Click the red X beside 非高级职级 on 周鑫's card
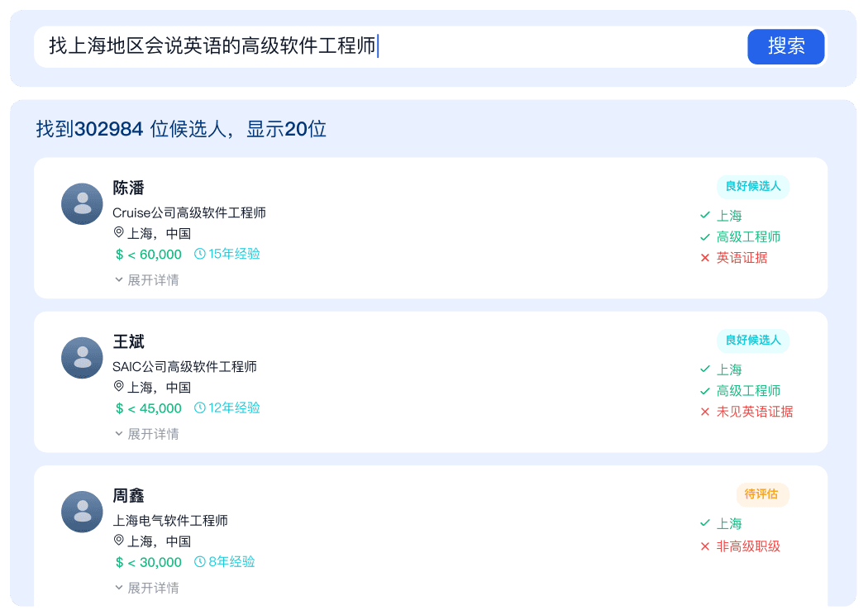Image resolution: width=868 pixels, height=615 pixels. click(x=705, y=546)
